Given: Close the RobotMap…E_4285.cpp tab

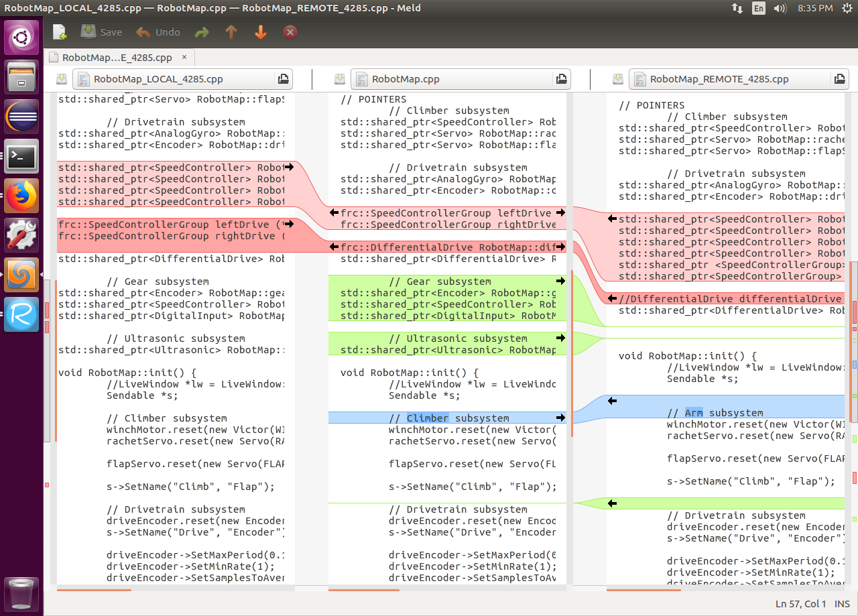Looking at the screenshot, I should pos(184,57).
